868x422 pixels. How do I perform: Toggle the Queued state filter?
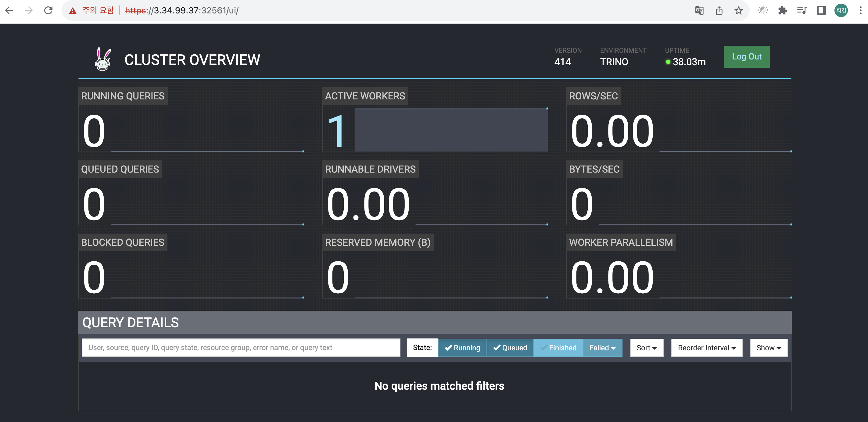tap(510, 348)
